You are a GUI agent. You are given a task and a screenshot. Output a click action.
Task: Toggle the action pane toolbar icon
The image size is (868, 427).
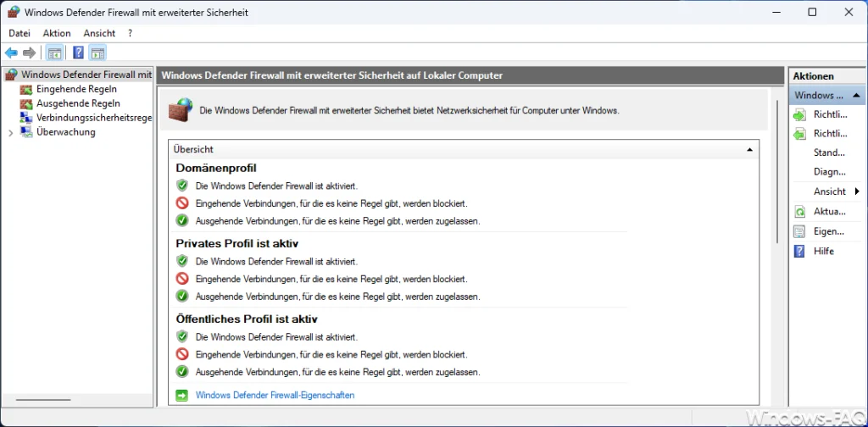click(x=97, y=53)
